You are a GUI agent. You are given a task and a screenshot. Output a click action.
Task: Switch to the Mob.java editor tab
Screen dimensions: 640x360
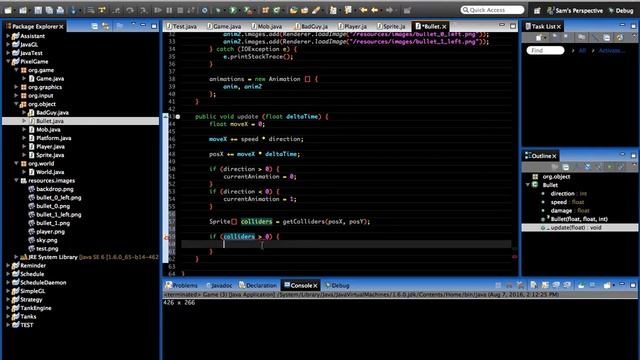(267, 27)
